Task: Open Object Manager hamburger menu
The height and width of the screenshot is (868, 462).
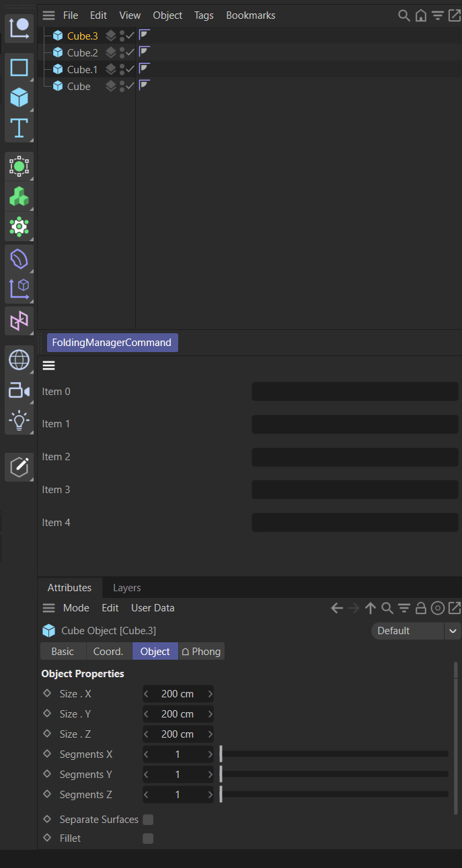Action: (x=49, y=15)
